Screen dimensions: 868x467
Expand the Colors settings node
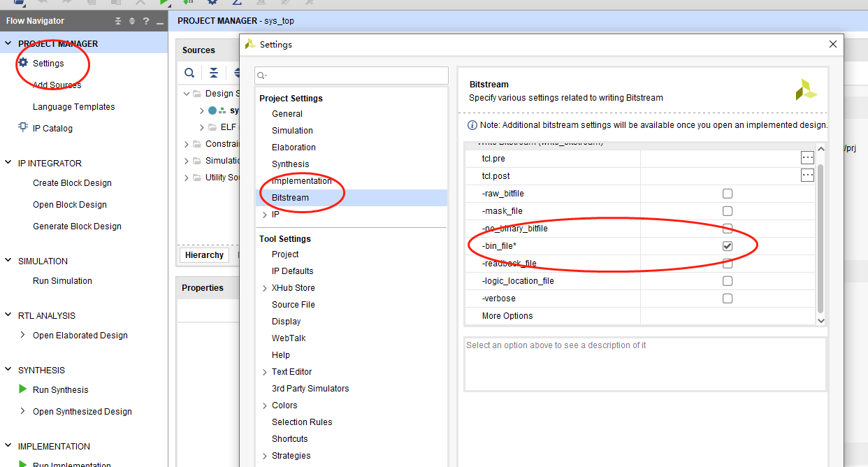tap(264, 405)
